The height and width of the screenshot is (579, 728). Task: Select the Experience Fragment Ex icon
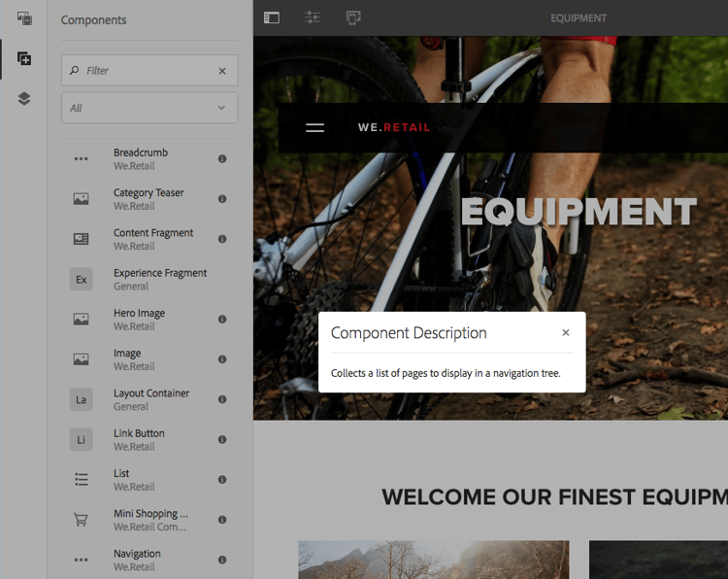[x=81, y=279]
